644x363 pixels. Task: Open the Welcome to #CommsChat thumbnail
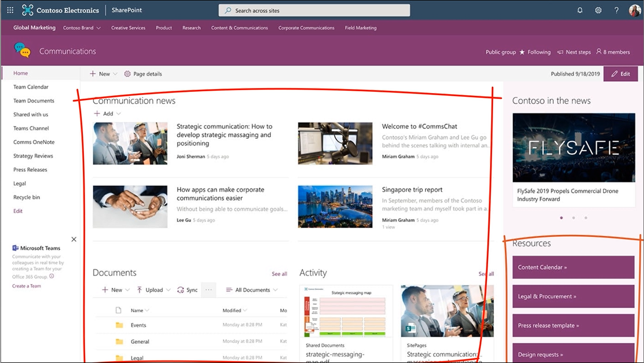(x=335, y=143)
